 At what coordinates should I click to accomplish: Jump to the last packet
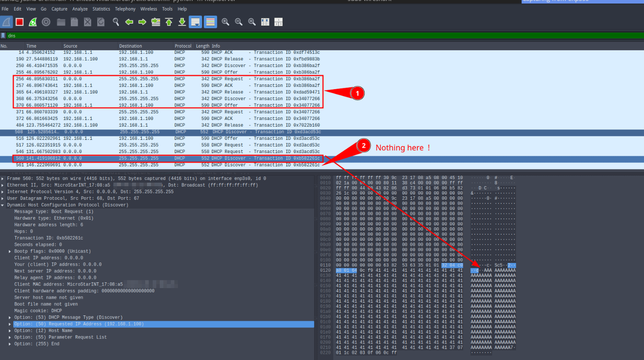coord(182,22)
